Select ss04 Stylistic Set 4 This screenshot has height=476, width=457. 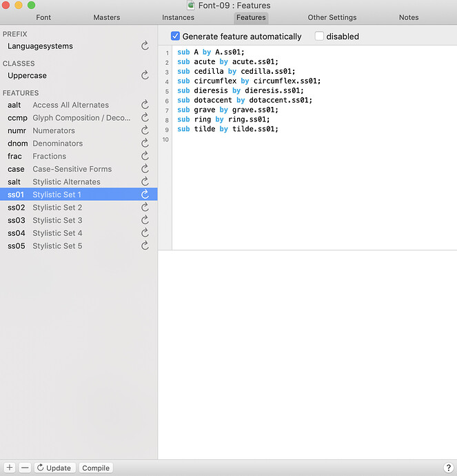[79, 233]
